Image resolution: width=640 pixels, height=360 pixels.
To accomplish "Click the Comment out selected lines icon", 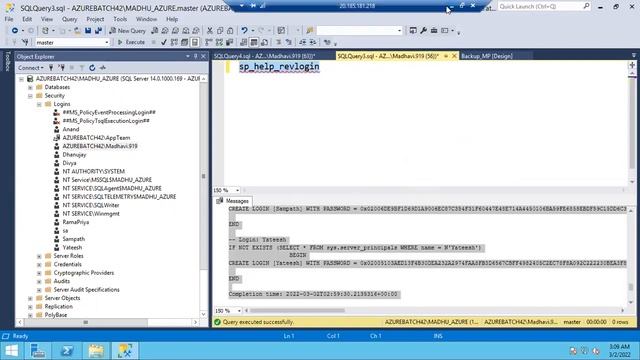I will click(x=279, y=42).
